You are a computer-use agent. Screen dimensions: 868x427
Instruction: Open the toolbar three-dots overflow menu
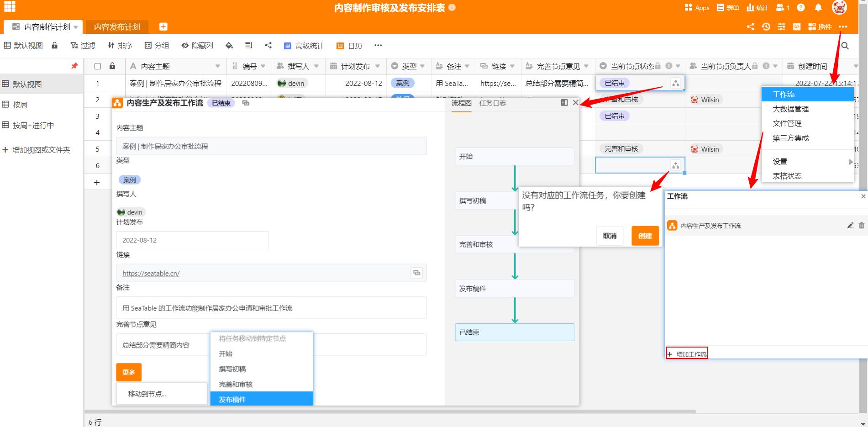pos(378,45)
